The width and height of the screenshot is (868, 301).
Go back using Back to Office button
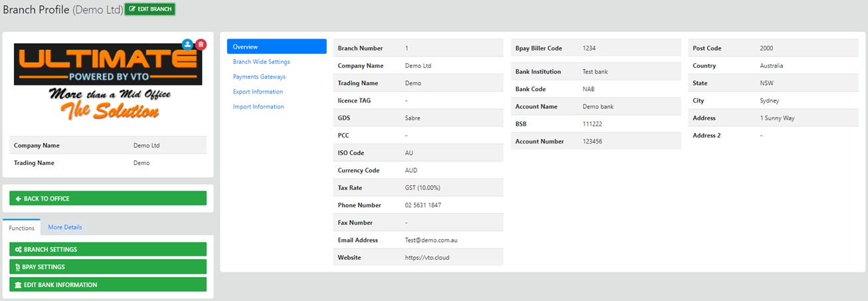[x=108, y=199]
